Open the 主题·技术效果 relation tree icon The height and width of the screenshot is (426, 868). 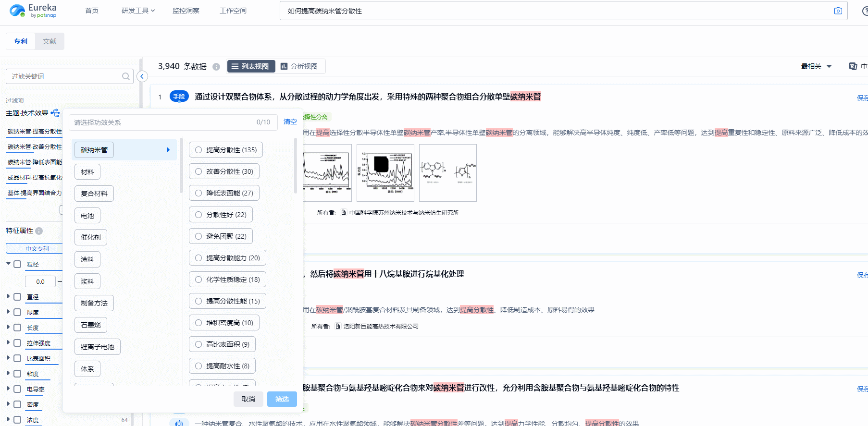[55, 113]
